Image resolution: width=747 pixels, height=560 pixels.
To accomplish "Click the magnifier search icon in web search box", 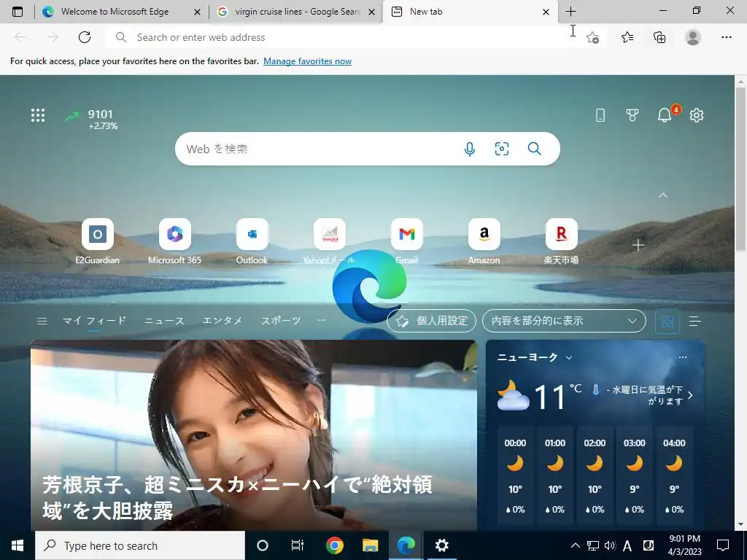I will point(535,149).
